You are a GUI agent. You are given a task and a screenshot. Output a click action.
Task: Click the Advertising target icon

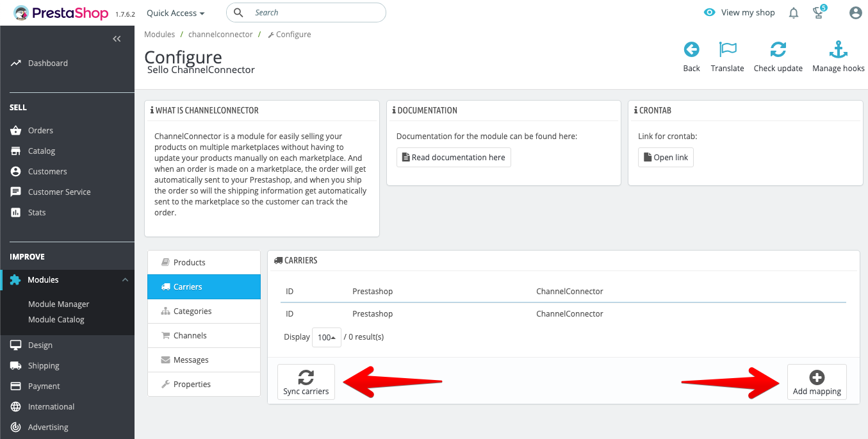pos(15,427)
